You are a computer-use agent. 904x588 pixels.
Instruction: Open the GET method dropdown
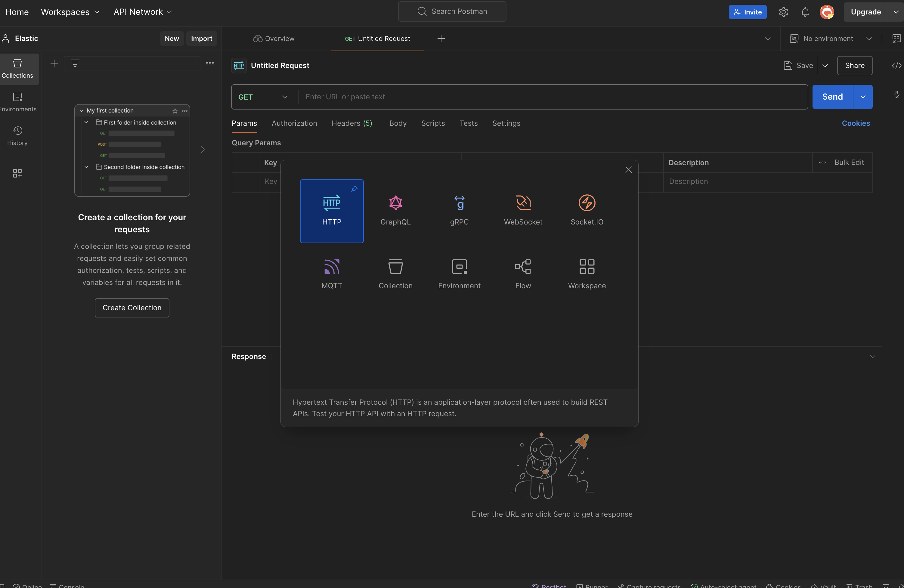point(263,97)
